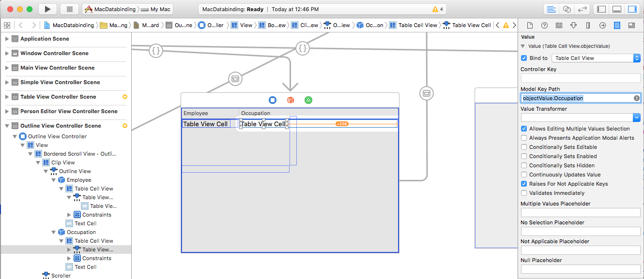The height and width of the screenshot is (279, 644).
Task: Click the Employee column header on canvas
Action: click(x=210, y=113)
